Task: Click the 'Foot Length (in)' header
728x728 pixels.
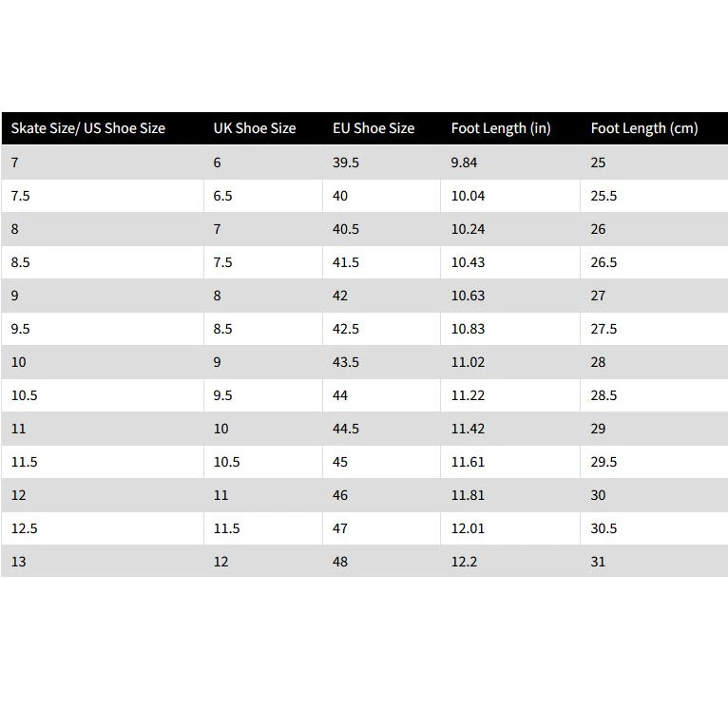Action: 501,128
